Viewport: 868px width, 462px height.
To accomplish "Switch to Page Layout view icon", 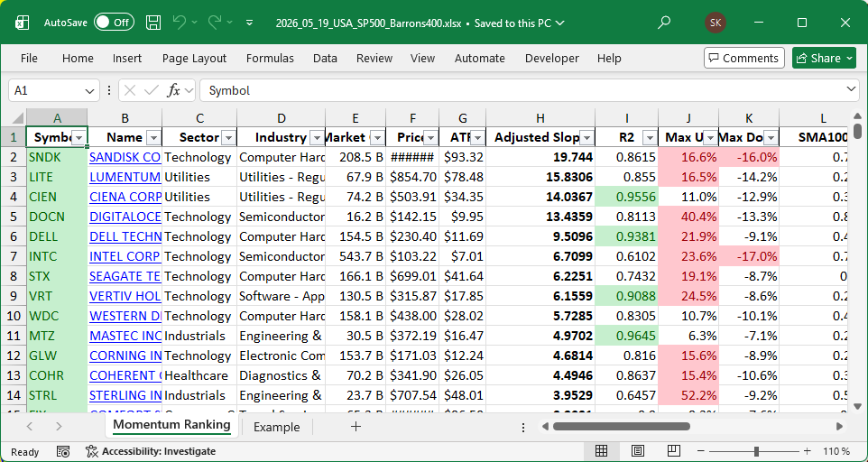I will [638, 451].
